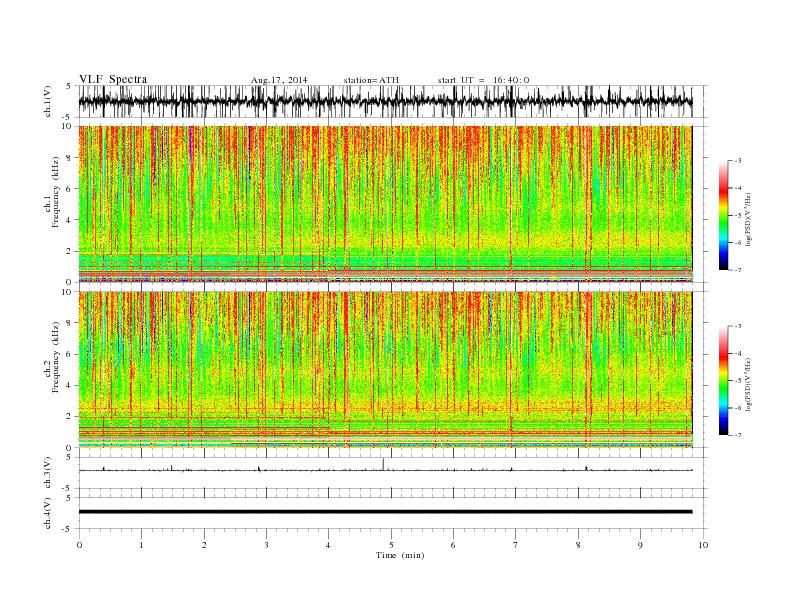Click inside the ch.2 frequency spectrogram

tap(385, 370)
